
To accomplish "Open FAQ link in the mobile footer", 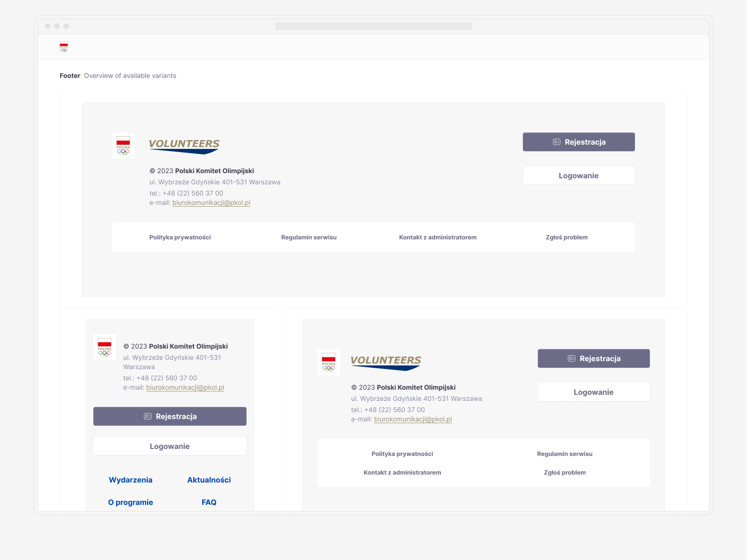I will (x=209, y=502).
